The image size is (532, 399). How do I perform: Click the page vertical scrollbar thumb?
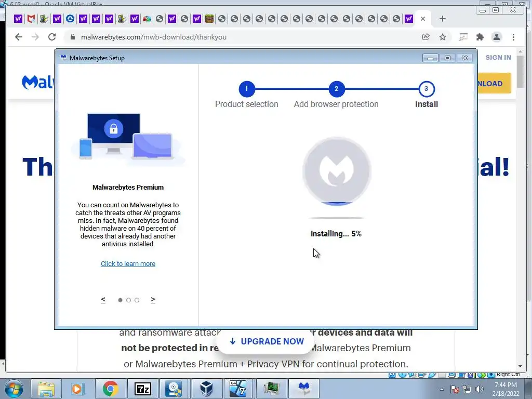coord(521,72)
